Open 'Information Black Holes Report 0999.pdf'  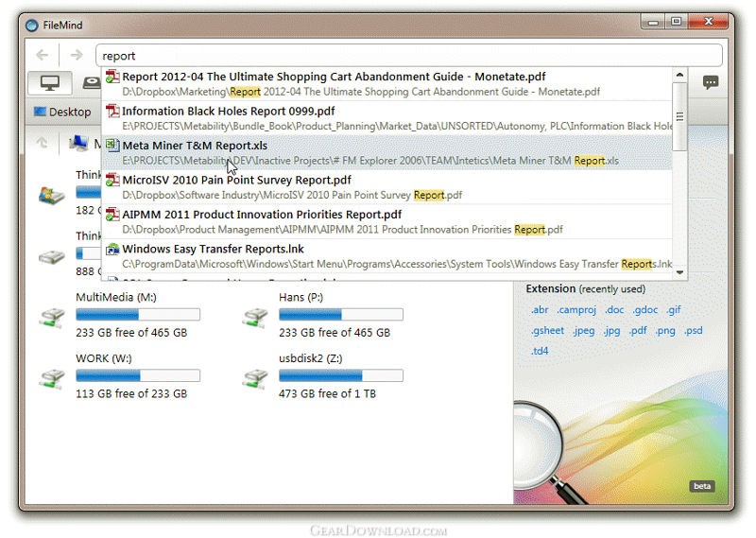387,118
